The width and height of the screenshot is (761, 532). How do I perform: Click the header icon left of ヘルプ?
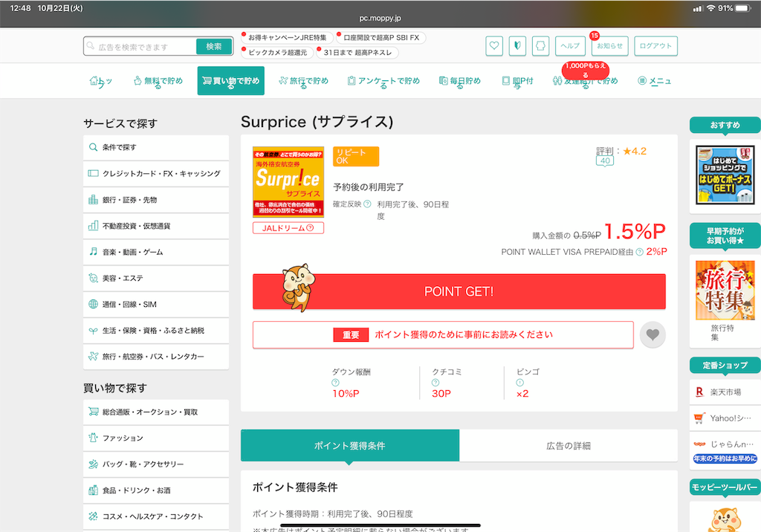[540, 46]
